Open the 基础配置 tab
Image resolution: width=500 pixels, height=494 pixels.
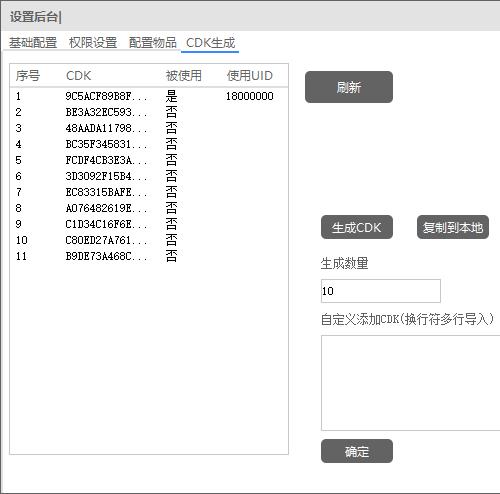coord(33,43)
